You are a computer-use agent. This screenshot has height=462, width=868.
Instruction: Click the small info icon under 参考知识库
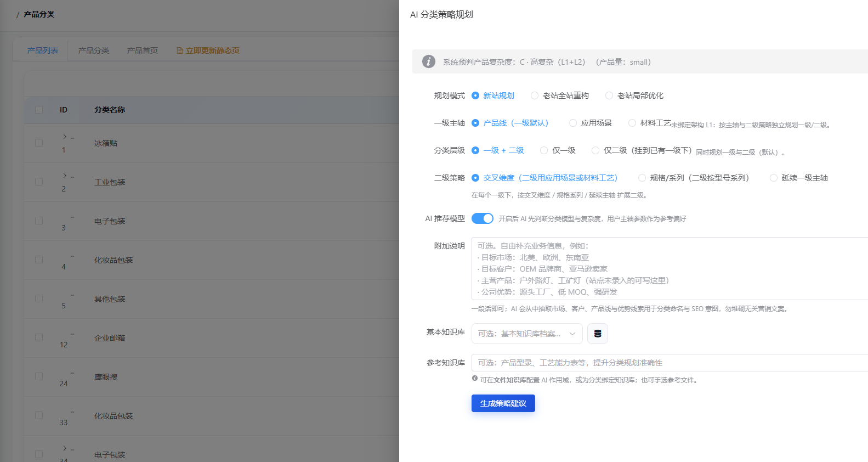point(475,379)
